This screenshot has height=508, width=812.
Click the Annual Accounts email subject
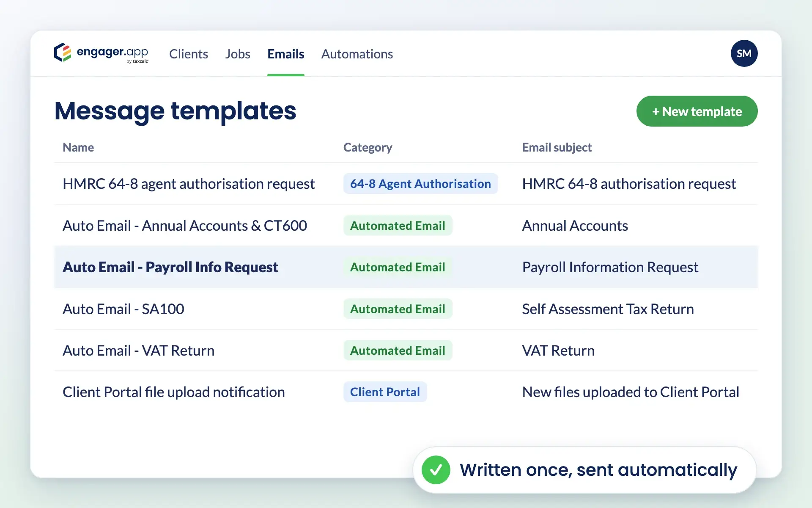click(575, 226)
